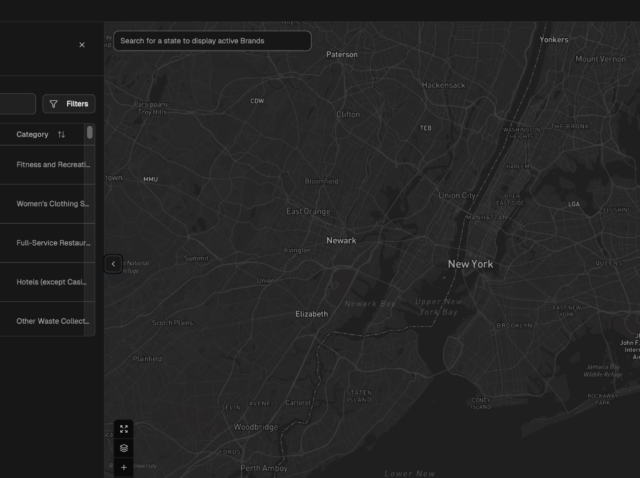640x478 pixels.
Task: Click the Category column header
Action: point(32,134)
